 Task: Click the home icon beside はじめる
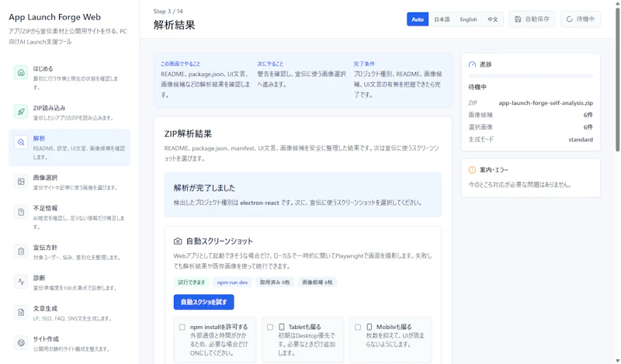21,72
